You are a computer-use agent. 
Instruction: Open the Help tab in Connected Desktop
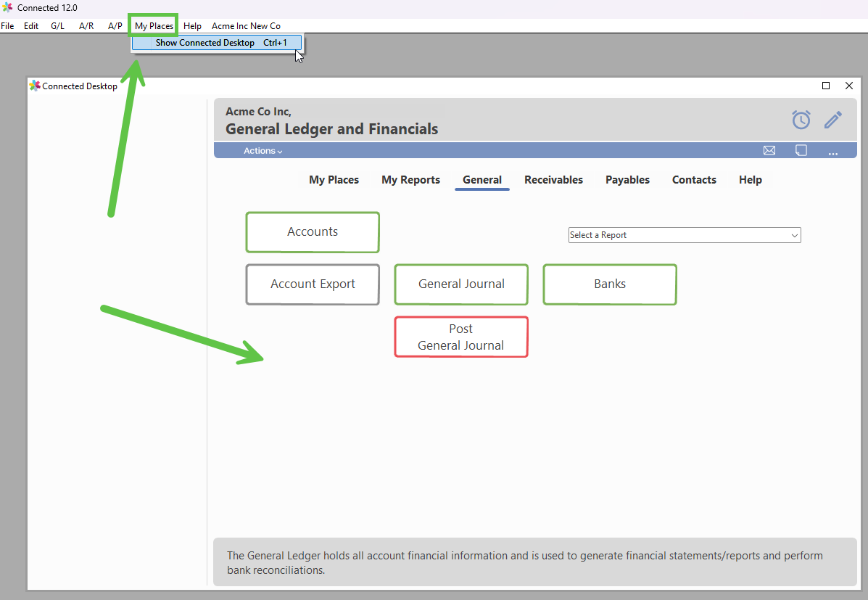tap(751, 180)
